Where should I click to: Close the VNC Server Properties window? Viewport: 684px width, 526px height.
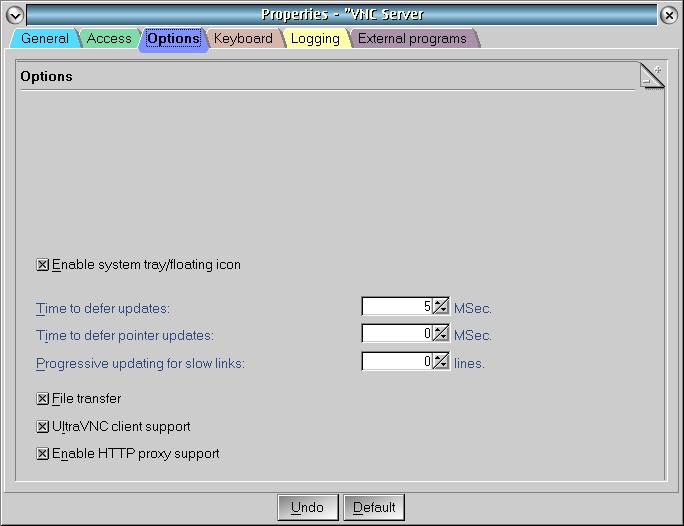pos(669,15)
